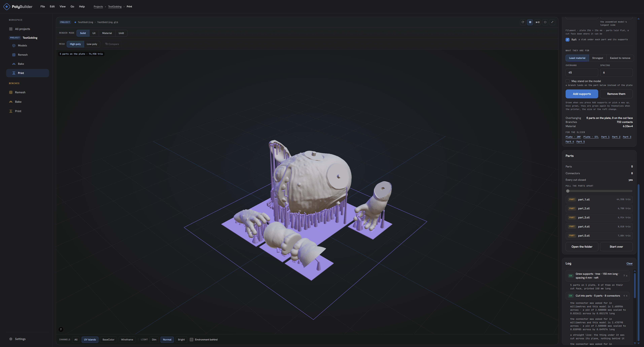The height and width of the screenshot is (347, 644).
Task: Select the part_3.stl row
Action: pos(599,218)
